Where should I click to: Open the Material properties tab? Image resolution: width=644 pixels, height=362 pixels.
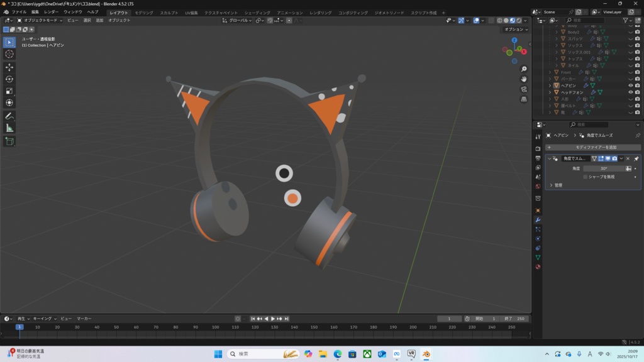pyautogui.click(x=538, y=266)
